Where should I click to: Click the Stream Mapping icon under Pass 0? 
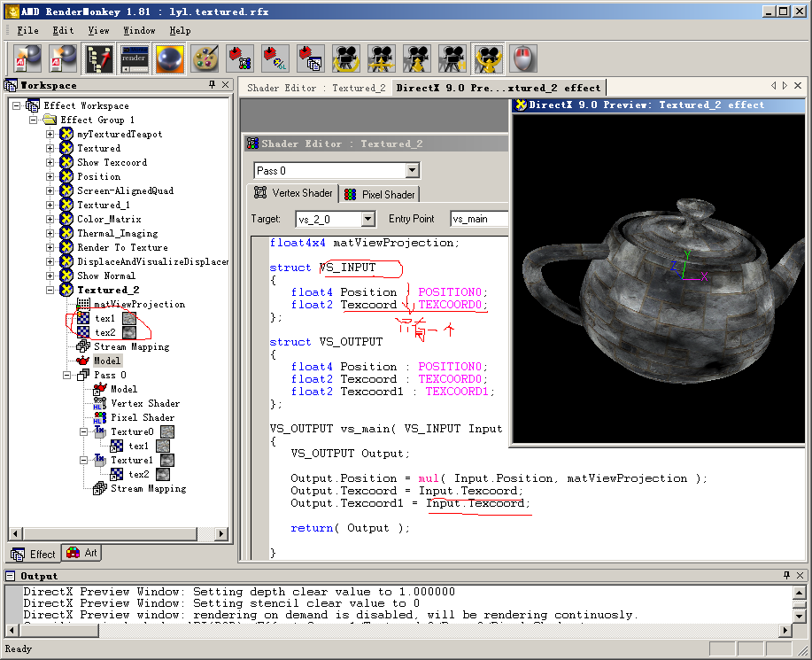click(100, 488)
